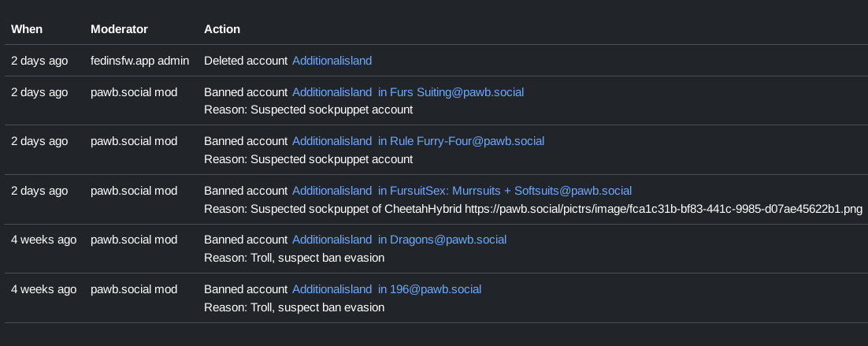Click the "When" column header
Viewport: 868px width, 346px height.
[27, 29]
